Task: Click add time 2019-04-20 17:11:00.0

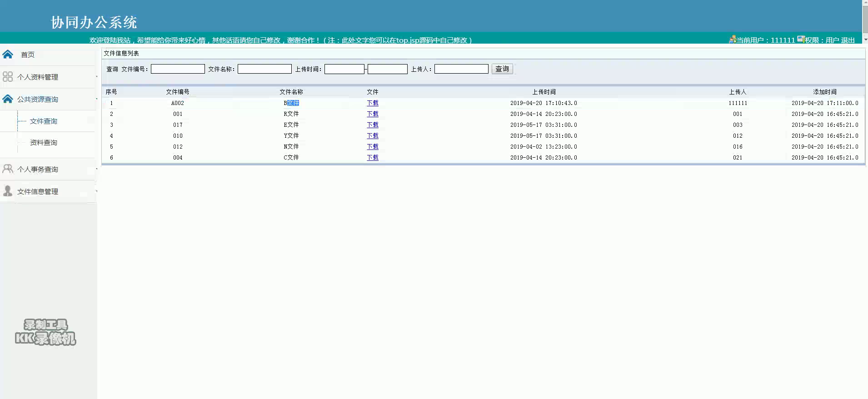Action: 825,103
